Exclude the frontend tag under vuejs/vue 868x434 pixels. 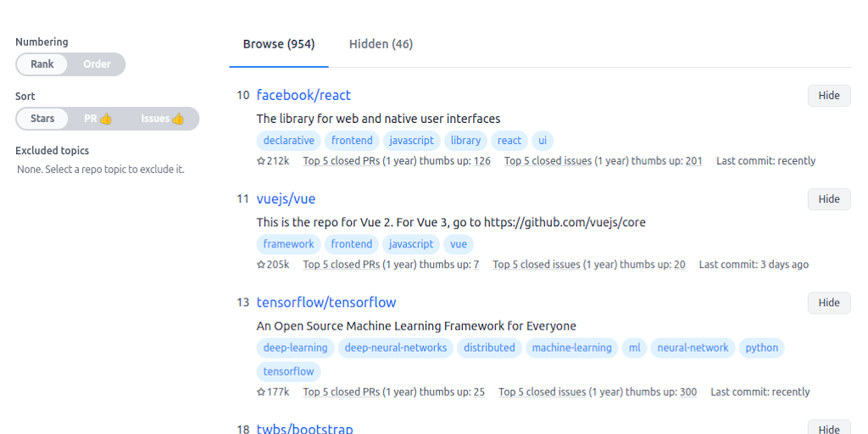click(x=352, y=244)
